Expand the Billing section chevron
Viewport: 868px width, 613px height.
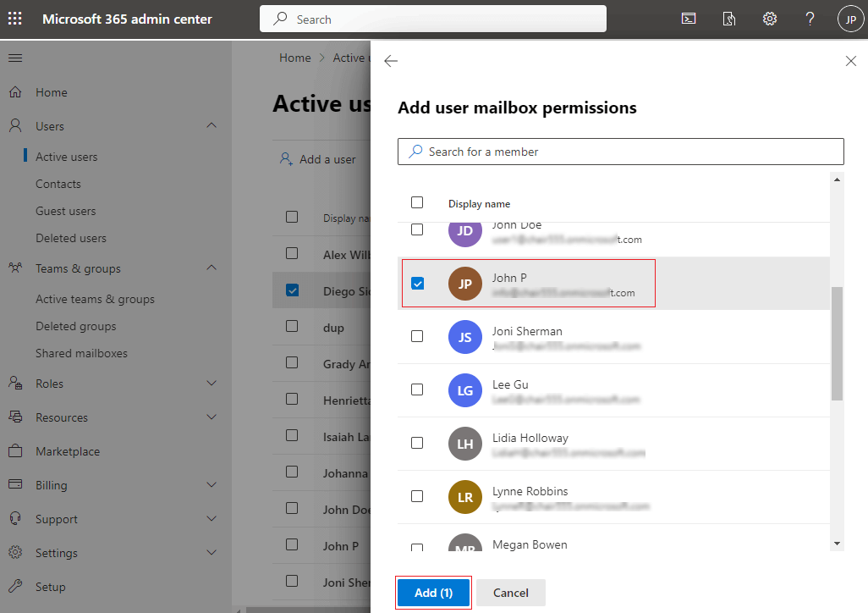point(212,485)
